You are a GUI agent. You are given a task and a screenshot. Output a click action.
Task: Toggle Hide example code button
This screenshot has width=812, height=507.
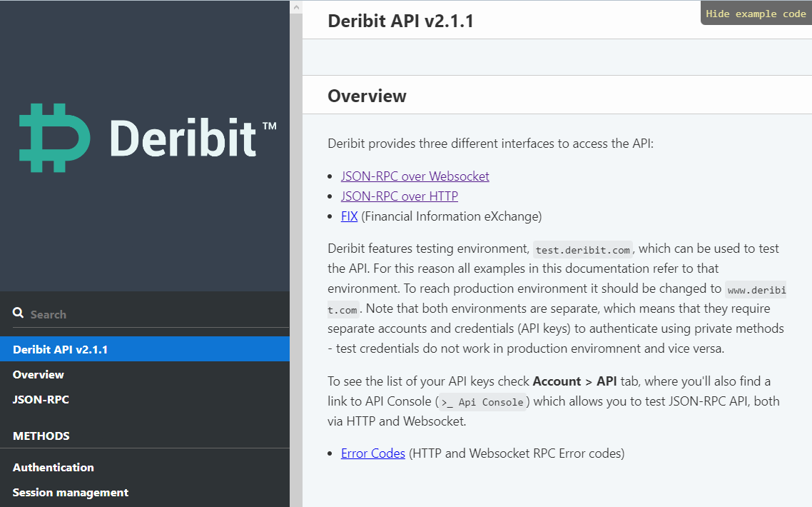tap(756, 14)
